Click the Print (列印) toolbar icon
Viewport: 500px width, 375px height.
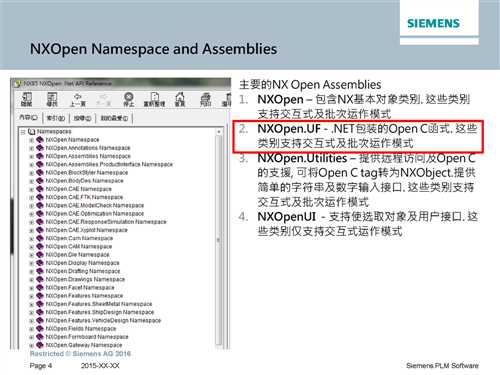205,99
